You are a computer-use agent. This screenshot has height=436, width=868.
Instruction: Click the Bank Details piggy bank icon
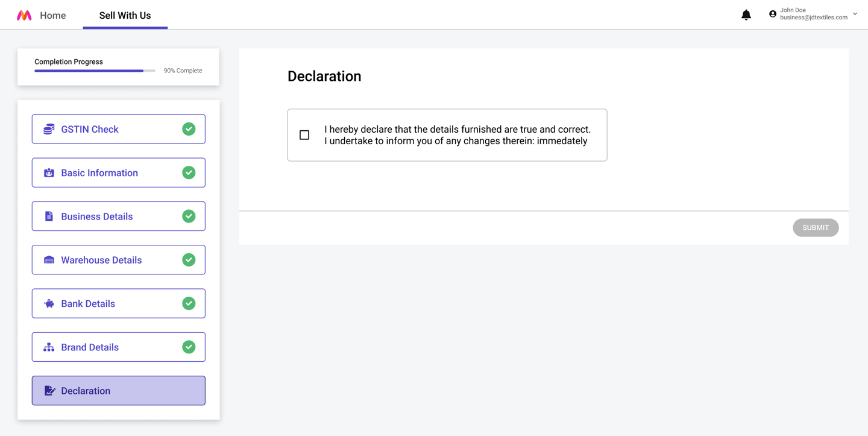coord(49,304)
